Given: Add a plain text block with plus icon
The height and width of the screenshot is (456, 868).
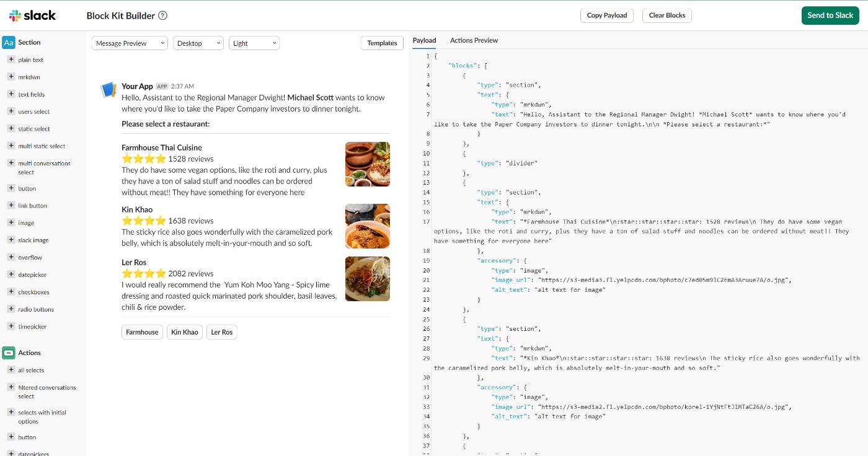Looking at the screenshot, I should pyautogui.click(x=11, y=59).
